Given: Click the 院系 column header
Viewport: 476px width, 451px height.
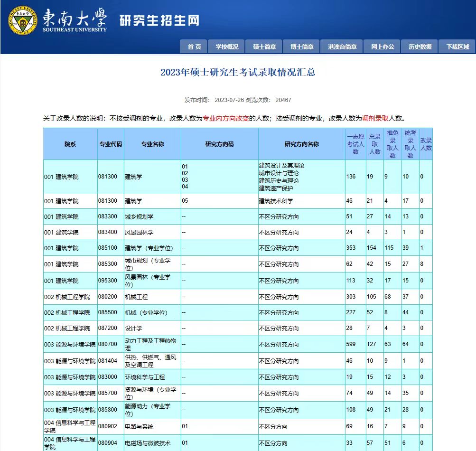Looking at the screenshot, I should 70,144.
